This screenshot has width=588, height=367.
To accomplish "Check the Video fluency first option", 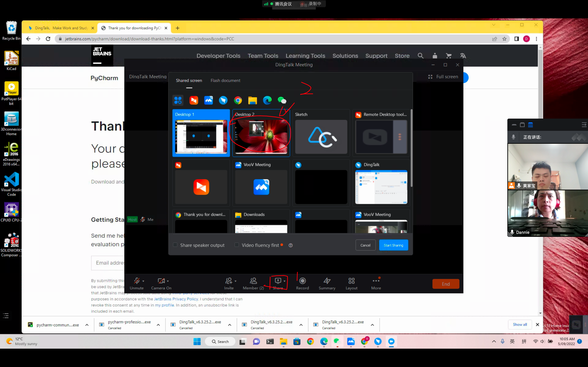I will coord(237,245).
